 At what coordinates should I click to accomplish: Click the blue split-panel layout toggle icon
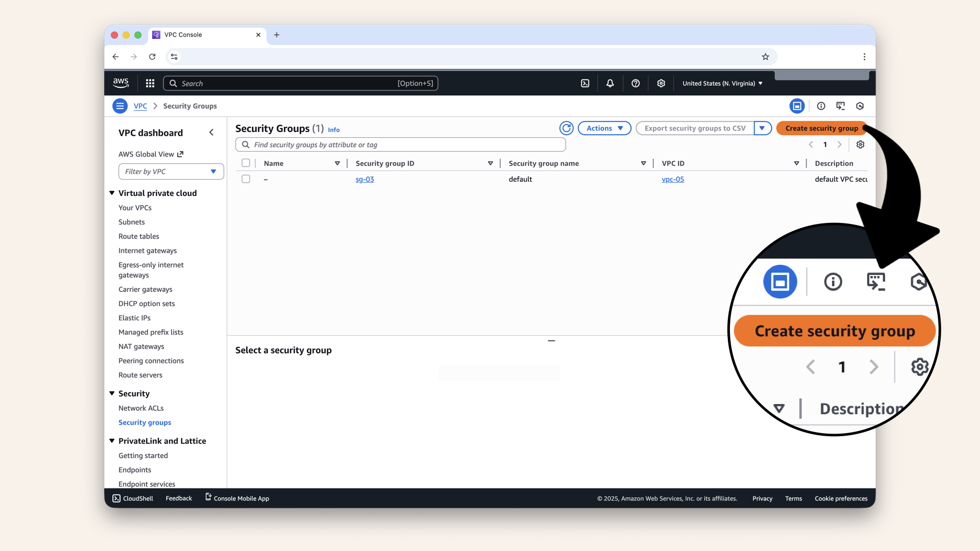coord(797,106)
